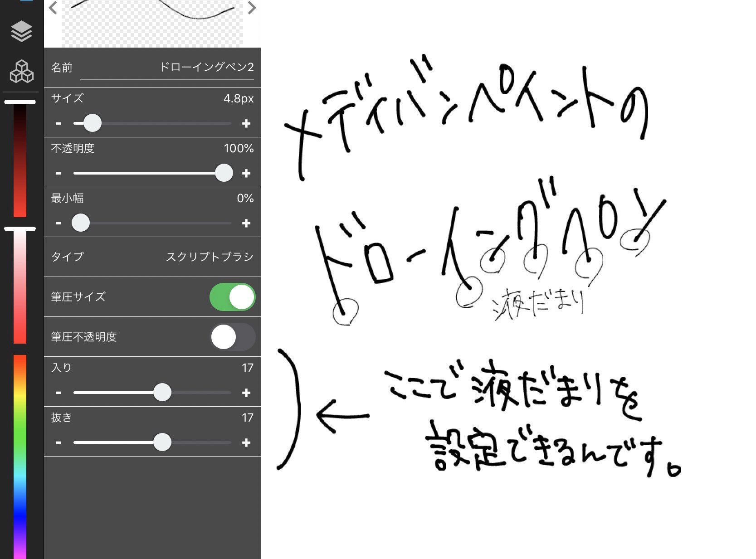This screenshot has height=559, width=756.
Task: Decrease 不透明度 with minus button
Action: tap(59, 173)
